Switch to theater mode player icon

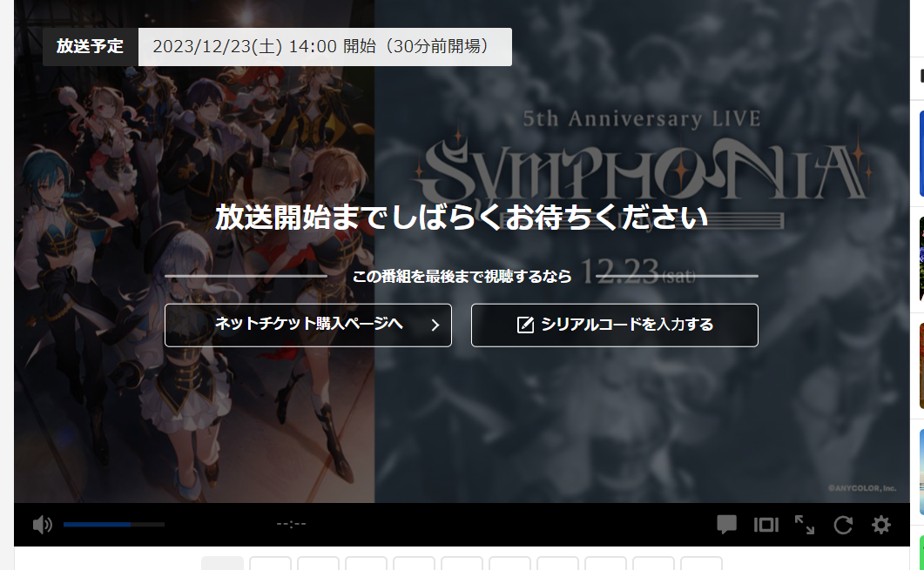[x=766, y=525]
